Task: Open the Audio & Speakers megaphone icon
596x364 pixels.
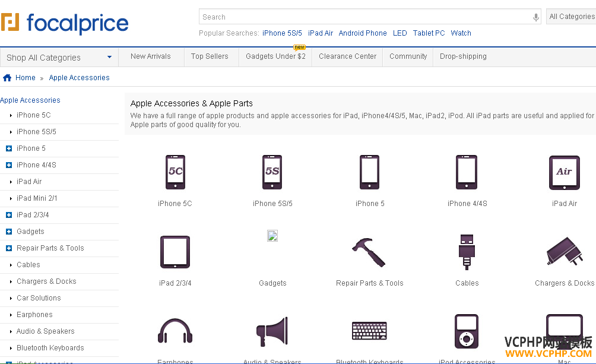Action: point(272,331)
